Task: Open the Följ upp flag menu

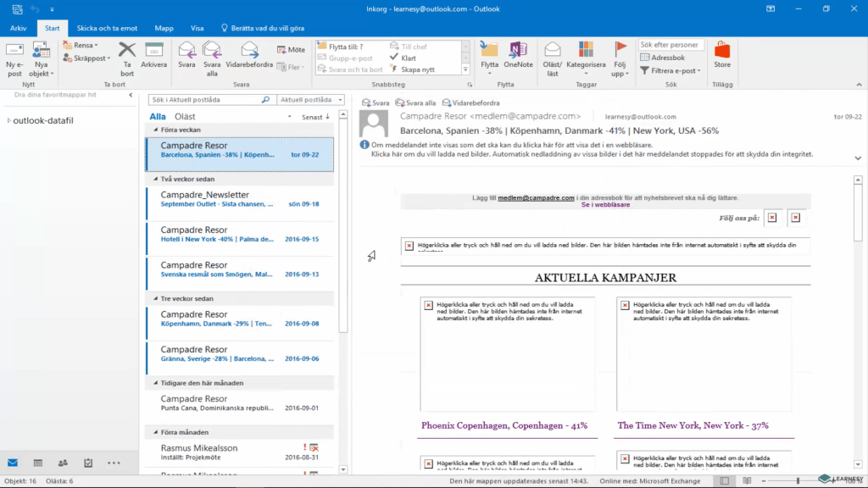Action: pos(620,59)
